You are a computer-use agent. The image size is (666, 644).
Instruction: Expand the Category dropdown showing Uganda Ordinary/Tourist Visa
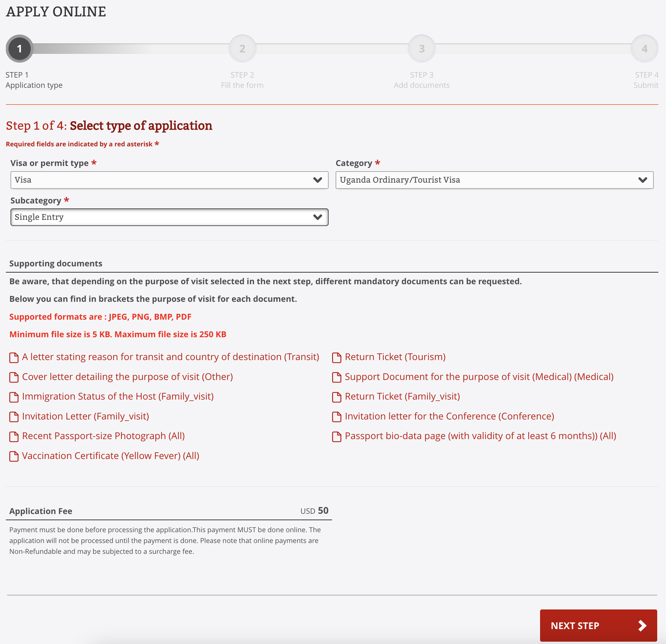click(x=494, y=180)
